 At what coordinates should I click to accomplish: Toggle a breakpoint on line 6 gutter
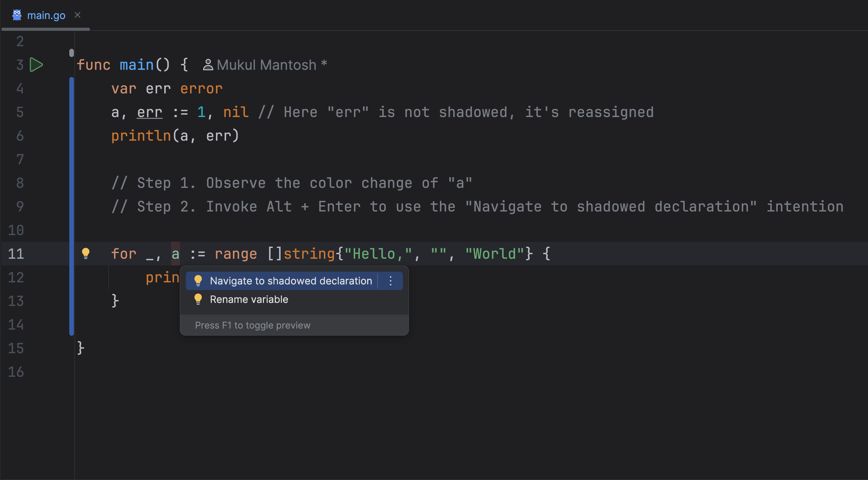(51, 136)
